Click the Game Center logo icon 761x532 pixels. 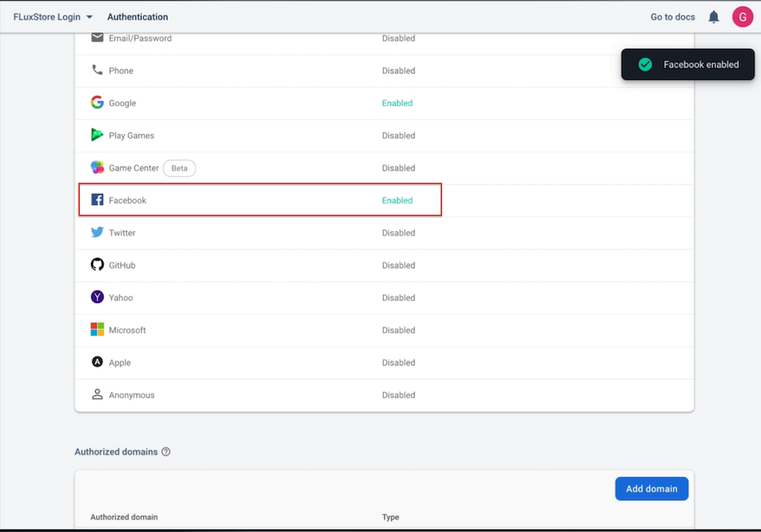[97, 167]
